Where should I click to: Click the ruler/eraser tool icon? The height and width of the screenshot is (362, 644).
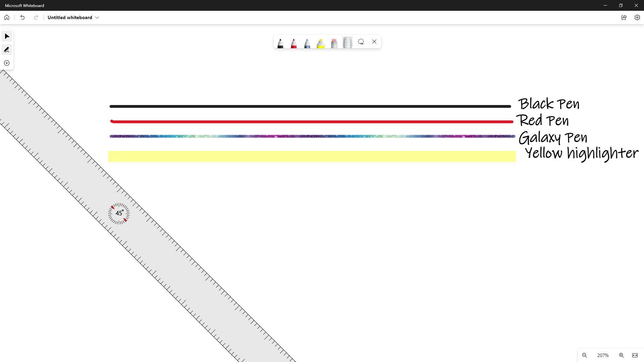click(x=348, y=42)
